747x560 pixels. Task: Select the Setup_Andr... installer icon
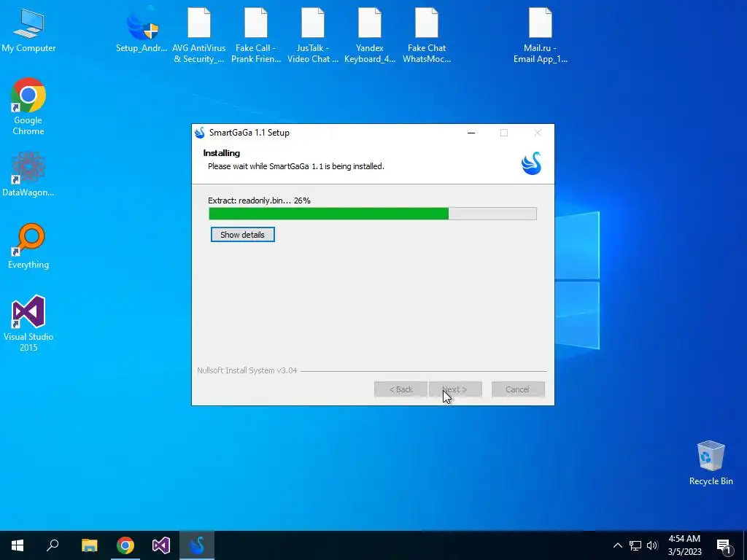142,30
